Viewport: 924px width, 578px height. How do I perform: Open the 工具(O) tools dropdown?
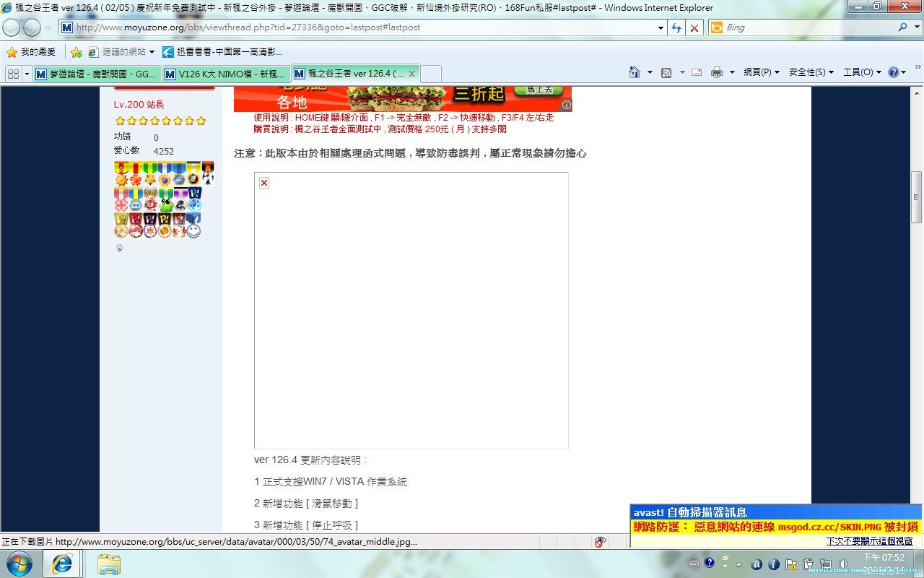(x=862, y=72)
